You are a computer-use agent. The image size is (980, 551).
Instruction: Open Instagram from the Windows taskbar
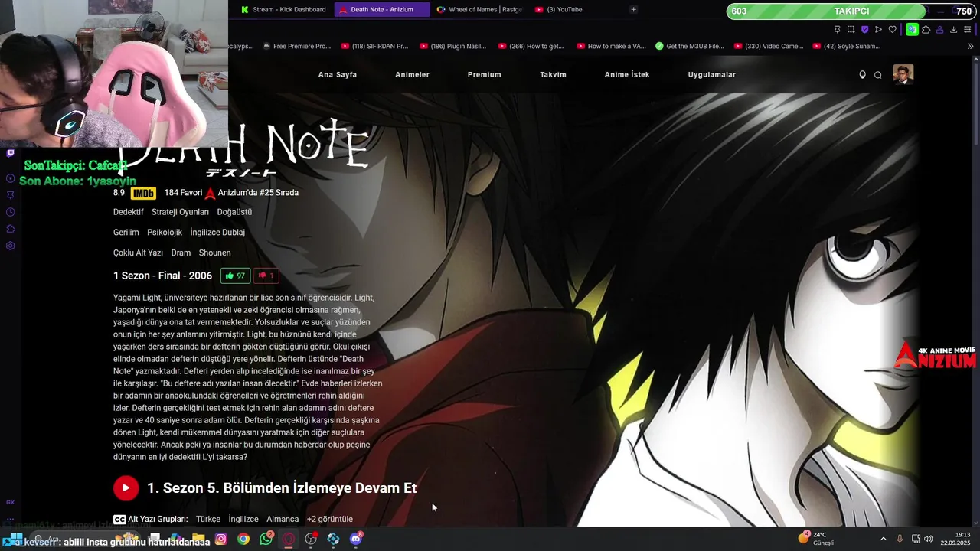click(221, 539)
